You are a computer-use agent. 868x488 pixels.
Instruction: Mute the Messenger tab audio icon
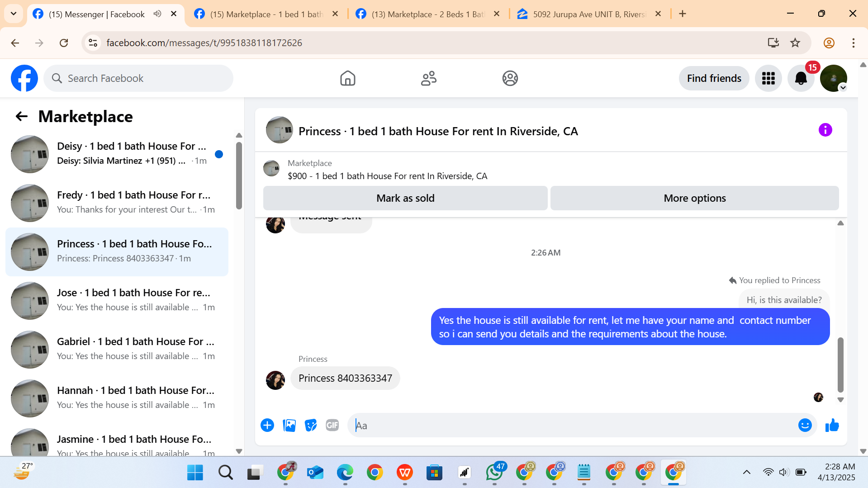157,14
